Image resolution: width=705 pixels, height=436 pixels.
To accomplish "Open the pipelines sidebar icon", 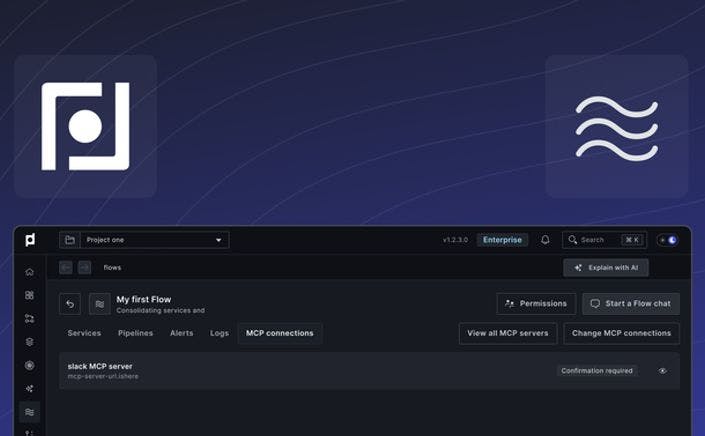I will click(30, 319).
